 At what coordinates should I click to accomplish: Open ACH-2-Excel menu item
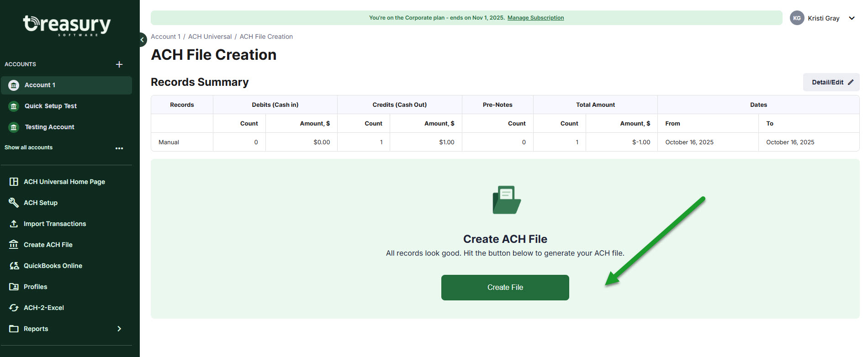pos(44,308)
